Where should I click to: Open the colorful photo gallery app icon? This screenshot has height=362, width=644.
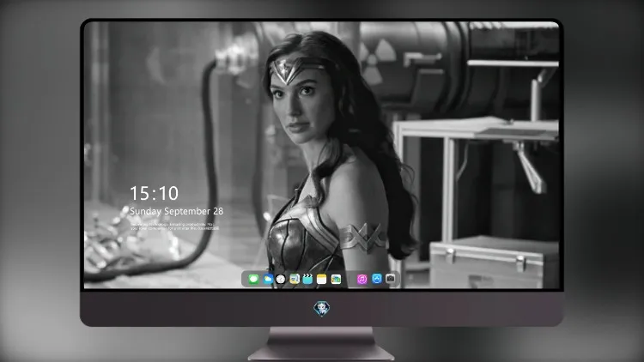[336, 280]
